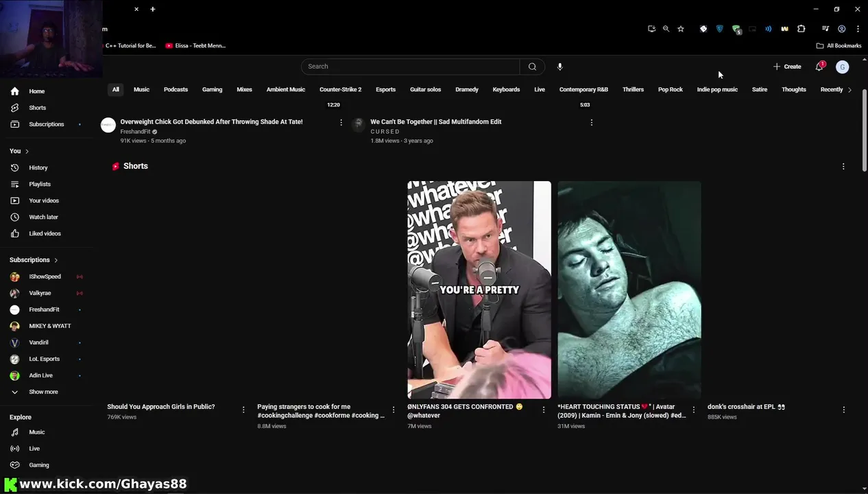This screenshot has height=494, width=868.
Task: Expand the You section
Action: click(x=19, y=151)
